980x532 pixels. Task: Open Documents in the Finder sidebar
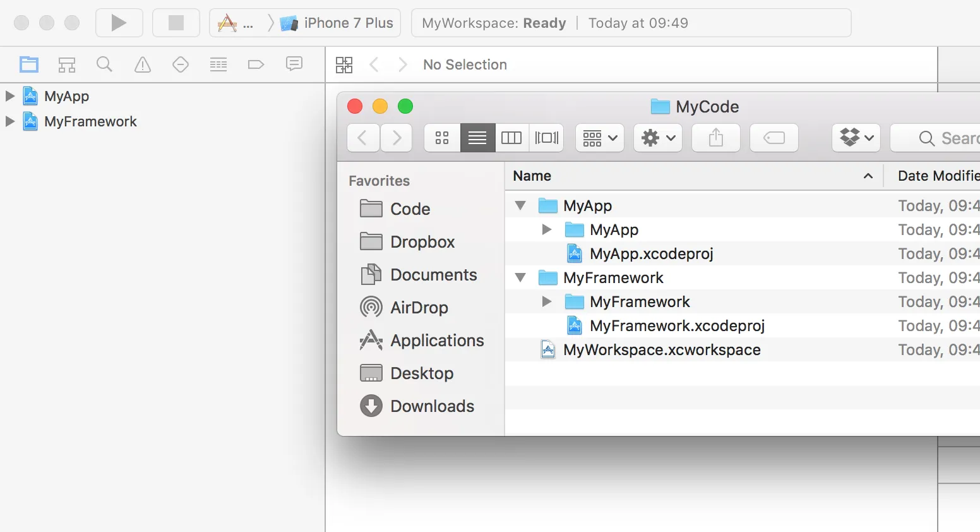click(419, 275)
